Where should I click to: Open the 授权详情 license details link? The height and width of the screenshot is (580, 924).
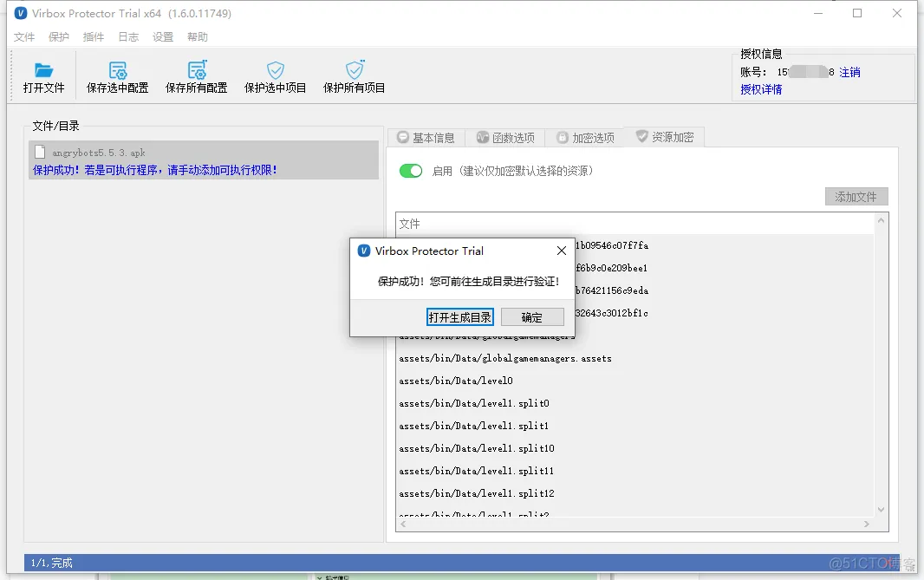click(761, 89)
